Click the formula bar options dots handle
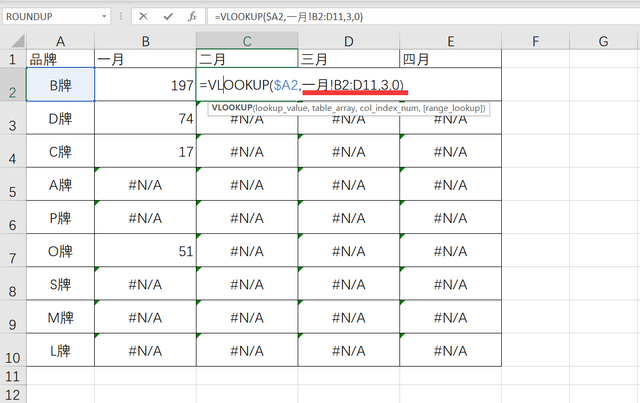This screenshot has width=640, height=403. 121,16
